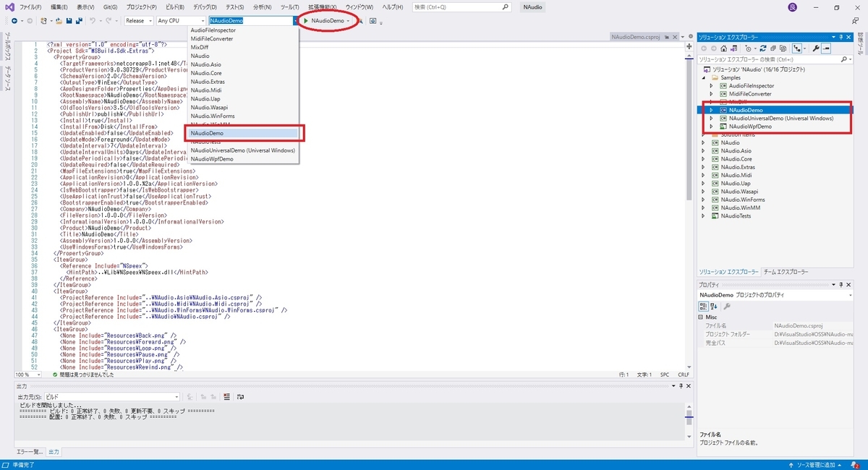Image resolution: width=868 pixels, height=470 pixels.
Task: Pin the Solution Explorer panel
Action: (x=841, y=37)
